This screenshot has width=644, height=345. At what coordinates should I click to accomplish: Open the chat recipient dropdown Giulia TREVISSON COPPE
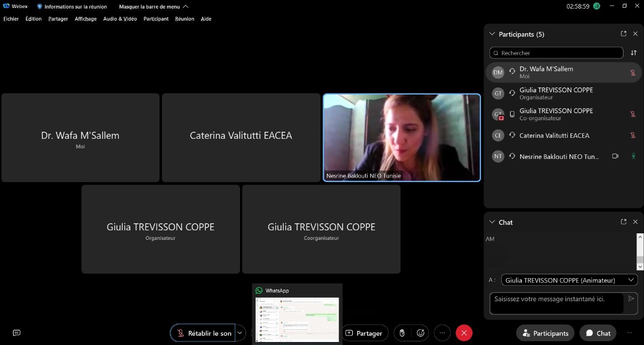point(570,280)
